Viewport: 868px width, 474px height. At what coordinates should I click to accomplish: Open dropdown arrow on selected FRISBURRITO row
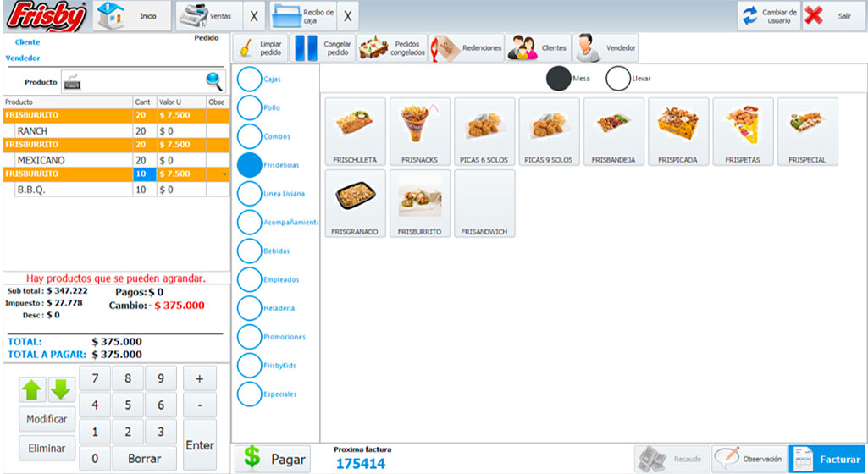[x=224, y=174]
